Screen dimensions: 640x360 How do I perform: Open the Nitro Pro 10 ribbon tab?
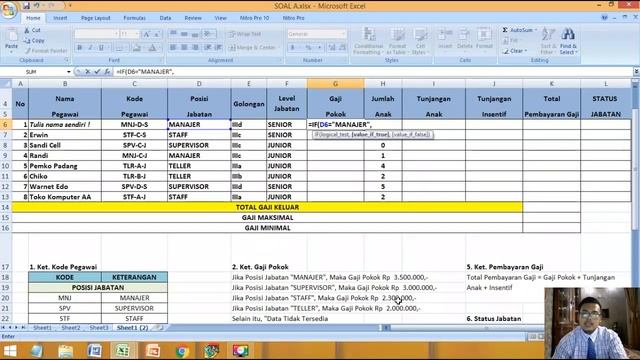pyautogui.click(x=254, y=18)
